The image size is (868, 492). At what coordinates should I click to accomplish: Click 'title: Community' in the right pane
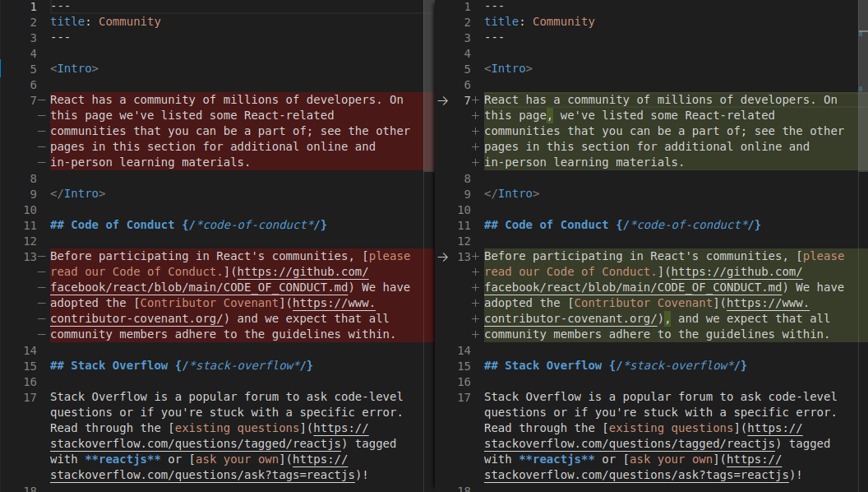coord(540,21)
